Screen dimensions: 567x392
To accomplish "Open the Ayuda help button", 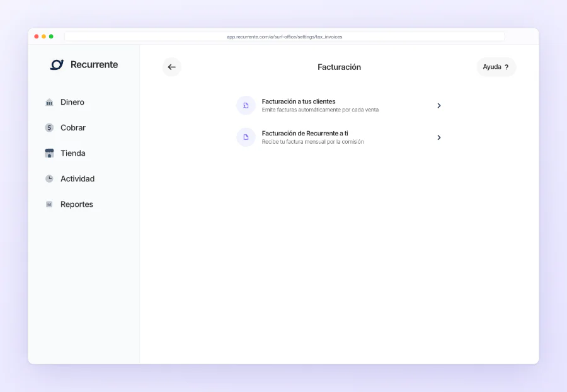I will click(496, 67).
